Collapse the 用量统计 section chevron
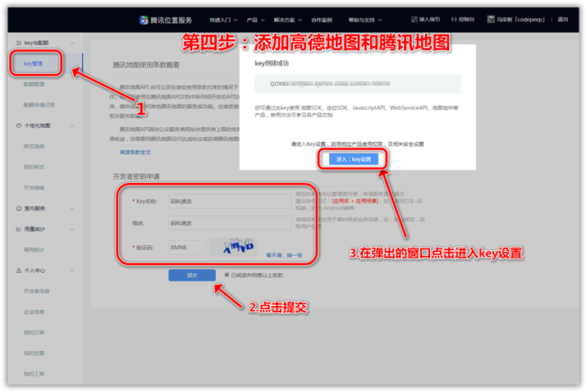Screen dimensions: 586x392 (72, 230)
